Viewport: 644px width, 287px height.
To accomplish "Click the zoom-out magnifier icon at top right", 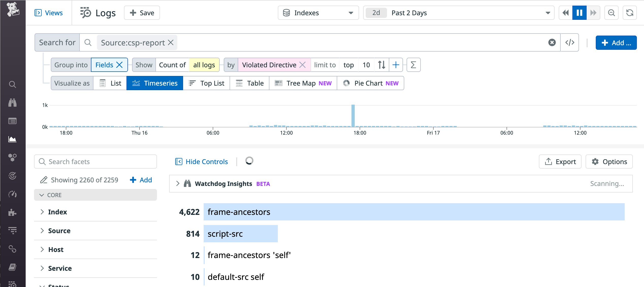I will tap(611, 13).
